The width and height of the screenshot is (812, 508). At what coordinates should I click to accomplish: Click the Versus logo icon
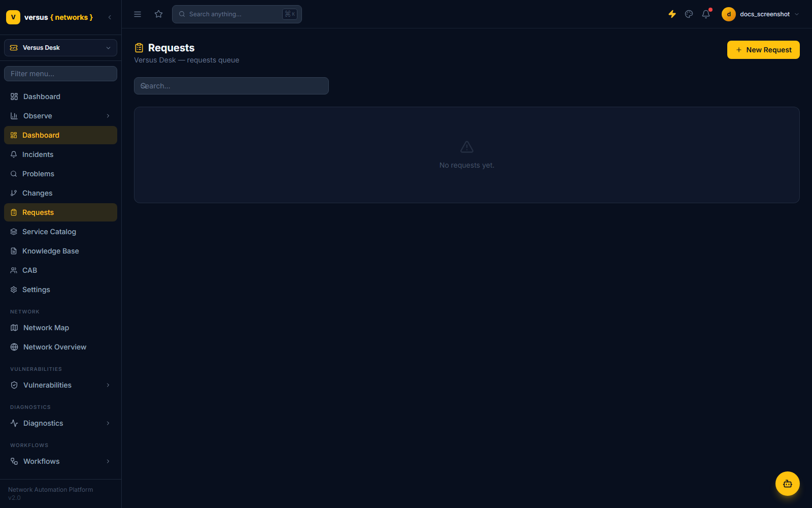tap(13, 17)
